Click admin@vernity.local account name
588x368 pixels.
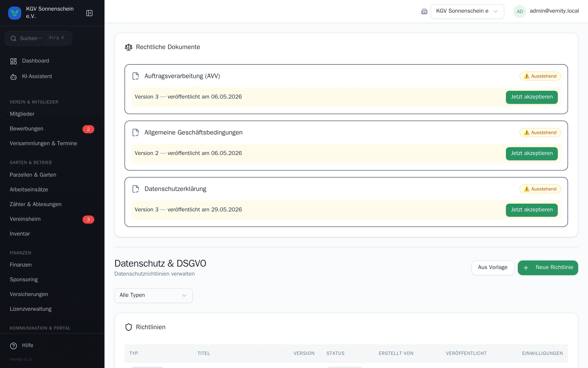tap(554, 11)
